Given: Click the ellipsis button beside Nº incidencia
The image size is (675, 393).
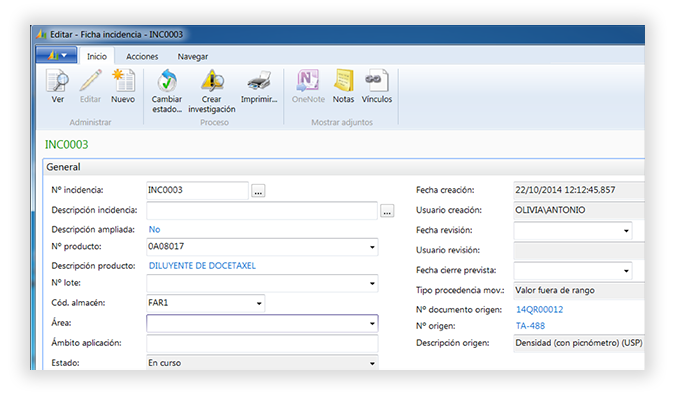Looking at the screenshot, I should [258, 191].
